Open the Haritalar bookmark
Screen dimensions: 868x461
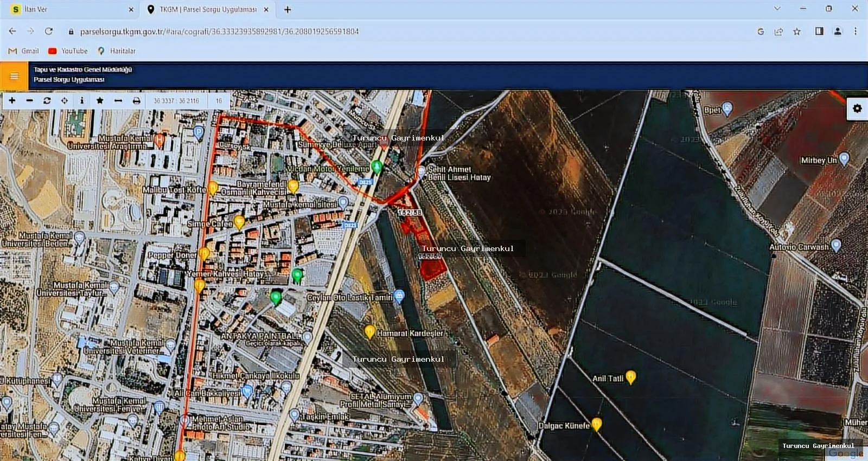(x=116, y=51)
